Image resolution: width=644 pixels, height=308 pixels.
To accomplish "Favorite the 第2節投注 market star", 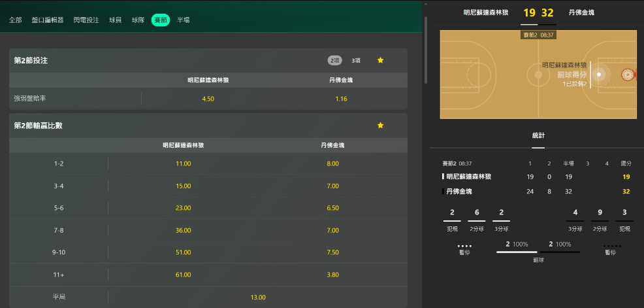I will click(380, 60).
